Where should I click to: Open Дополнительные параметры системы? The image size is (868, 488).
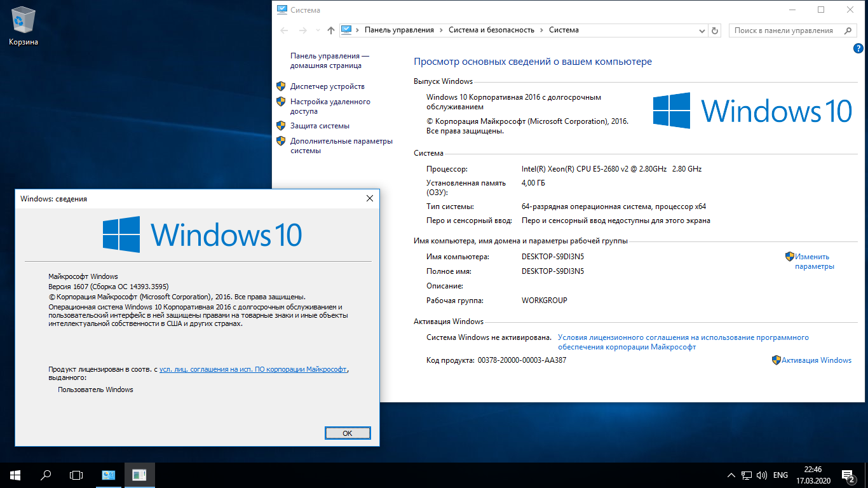[341, 146]
